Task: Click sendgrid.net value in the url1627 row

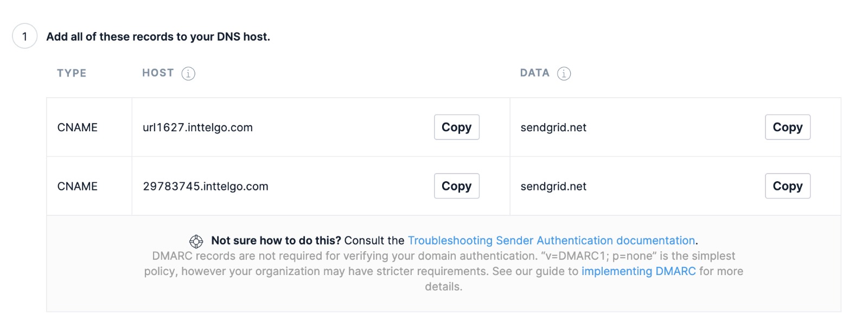Action: [553, 127]
